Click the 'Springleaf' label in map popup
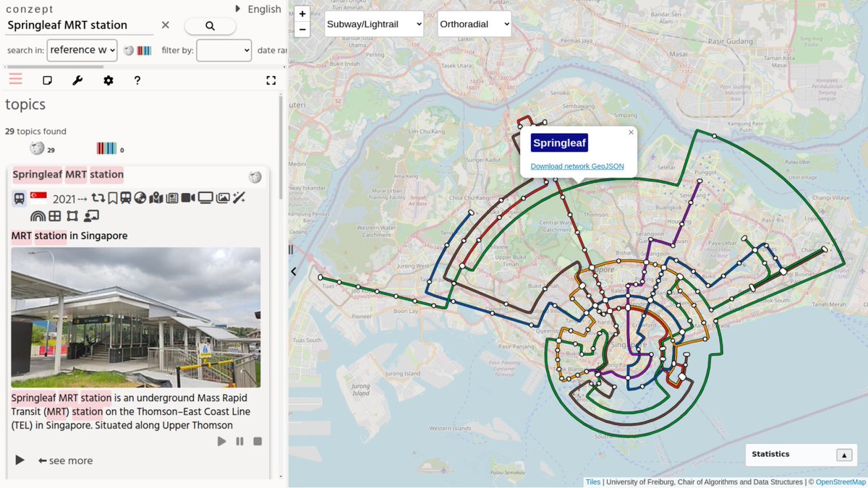Viewport: 868px width, 488px height. click(x=559, y=142)
